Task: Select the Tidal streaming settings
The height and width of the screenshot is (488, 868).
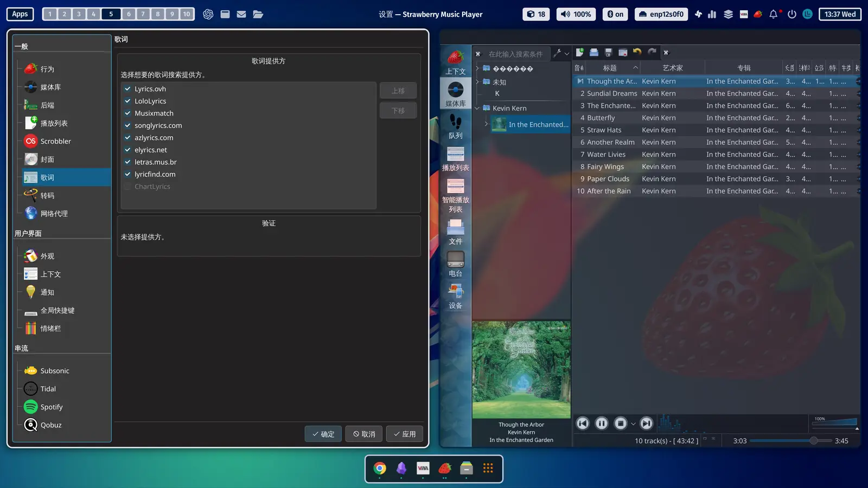Action: tap(65, 389)
